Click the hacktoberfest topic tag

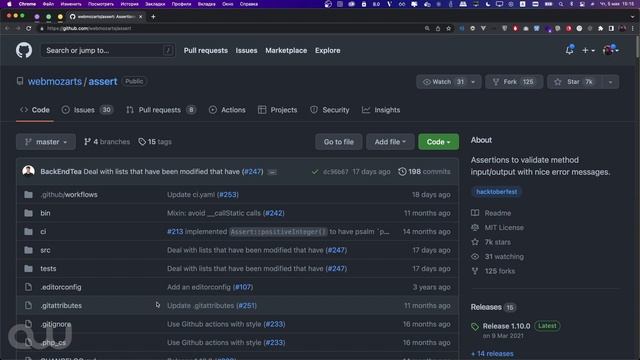pos(496,192)
